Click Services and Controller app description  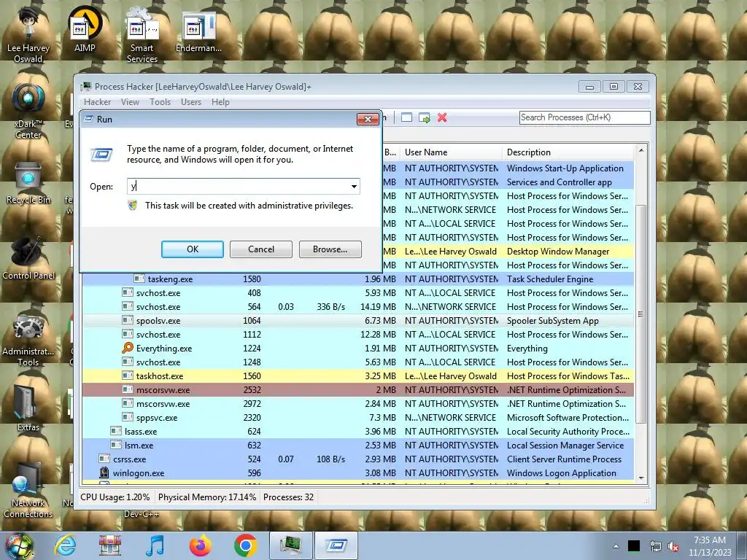click(560, 182)
